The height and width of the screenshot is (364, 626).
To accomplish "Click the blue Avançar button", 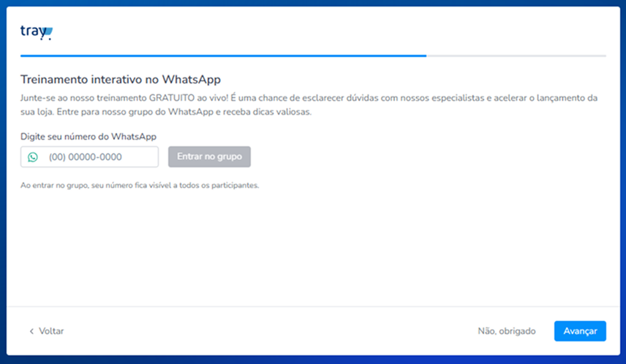I will tap(580, 331).
